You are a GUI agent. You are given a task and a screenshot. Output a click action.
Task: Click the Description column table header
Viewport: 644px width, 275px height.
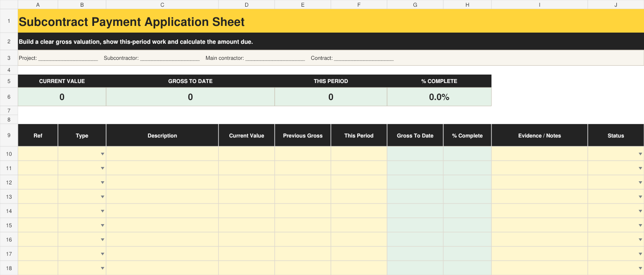(162, 135)
